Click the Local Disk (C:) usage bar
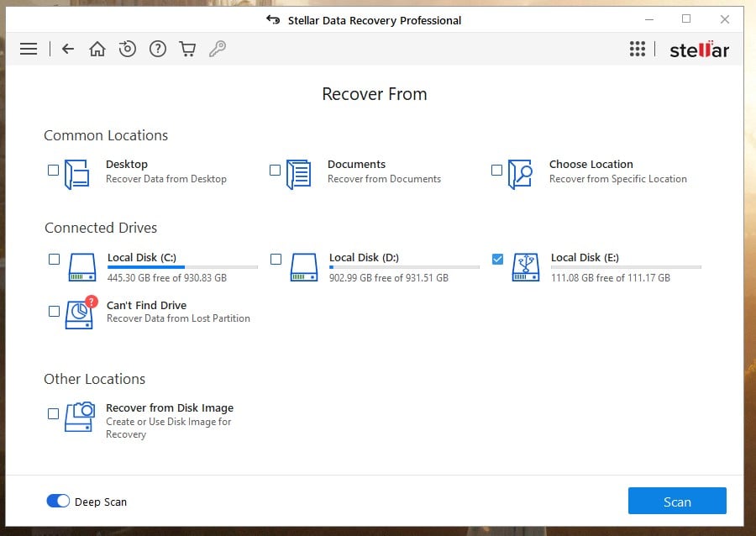The image size is (756, 536). pyautogui.click(x=182, y=267)
